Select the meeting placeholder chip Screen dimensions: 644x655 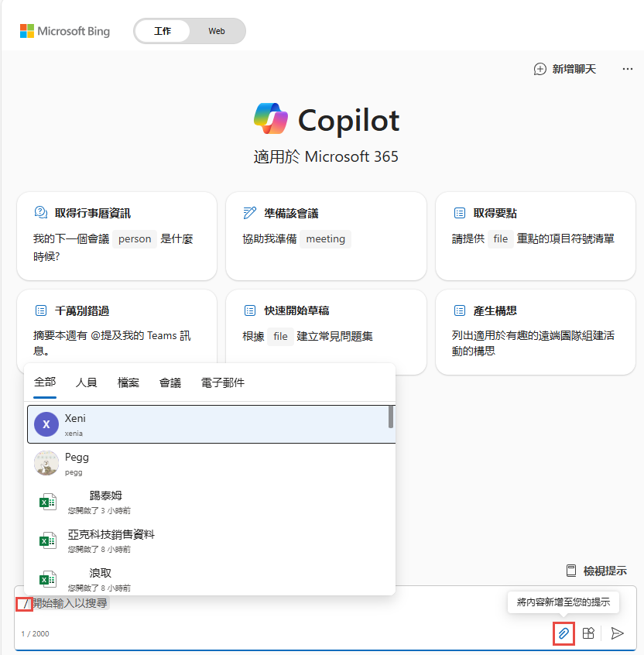326,239
